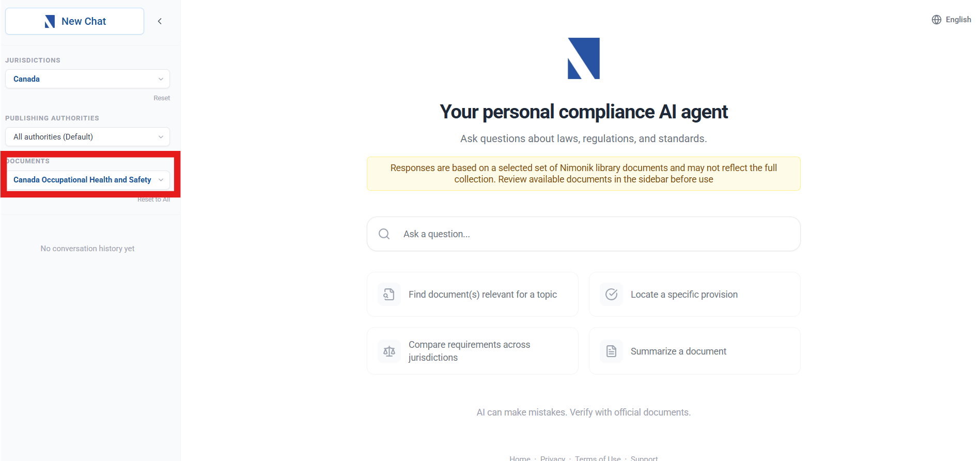Click the Find documents card icon
Screen dimensions: 980x461
pyautogui.click(x=389, y=295)
